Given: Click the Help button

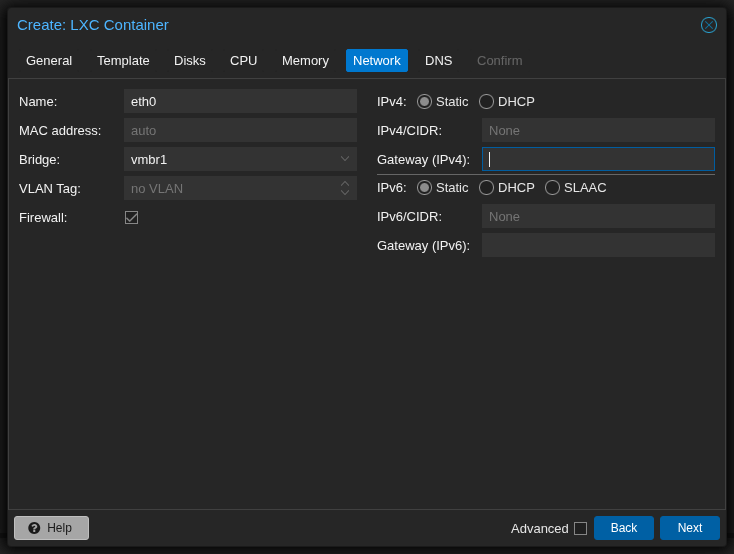Looking at the screenshot, I should pos(51,528).
